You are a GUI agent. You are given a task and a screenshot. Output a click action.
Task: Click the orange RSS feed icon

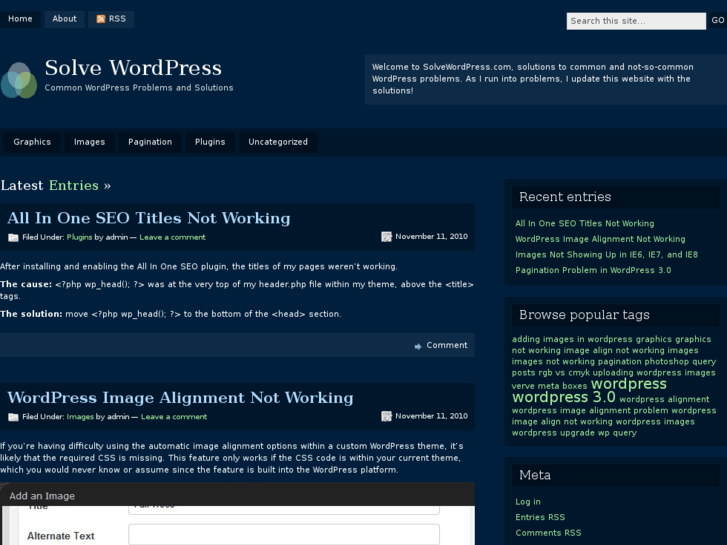[101, 19]
